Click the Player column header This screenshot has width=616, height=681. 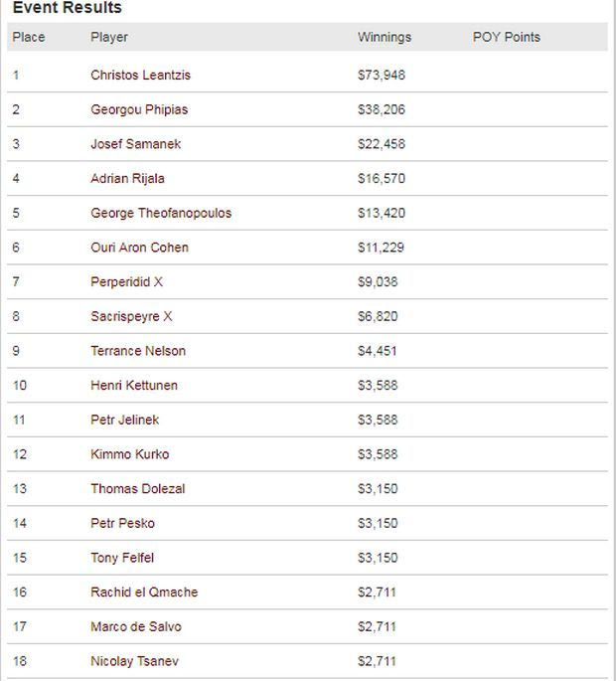pyautogui.click(x=109, y=37)
